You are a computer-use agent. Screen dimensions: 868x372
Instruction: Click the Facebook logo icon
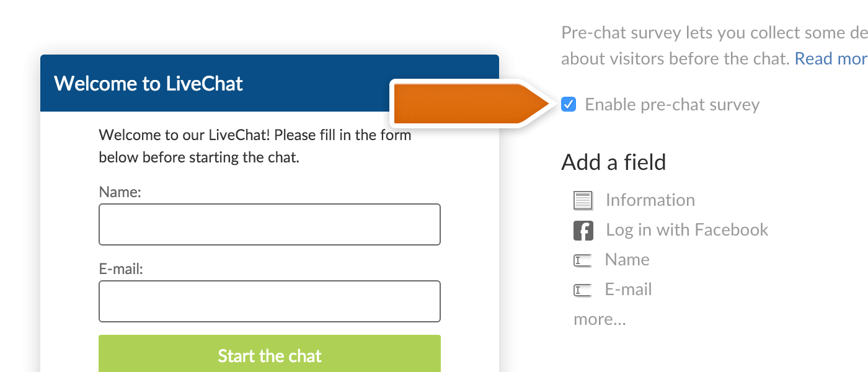tap(583, 231)
